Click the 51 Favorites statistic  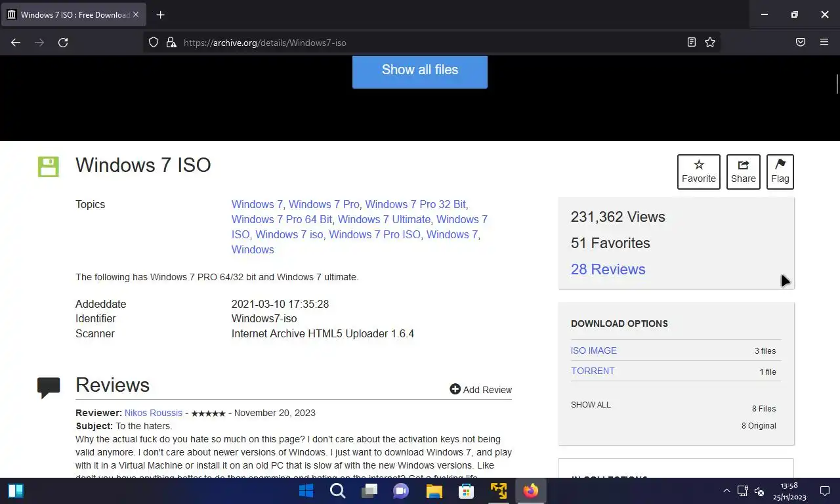point(610,243)
